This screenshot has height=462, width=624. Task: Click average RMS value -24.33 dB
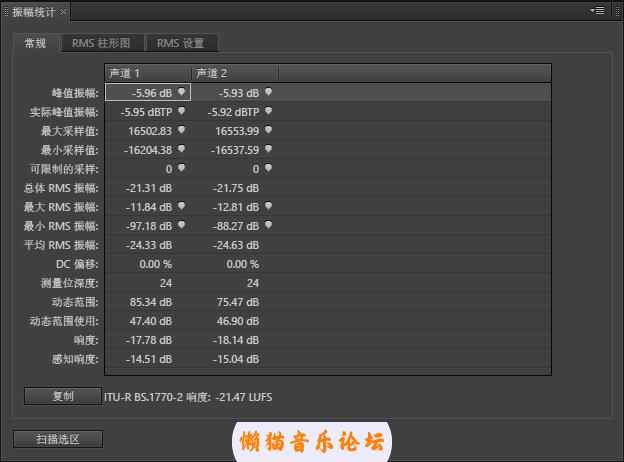point(149,245)
